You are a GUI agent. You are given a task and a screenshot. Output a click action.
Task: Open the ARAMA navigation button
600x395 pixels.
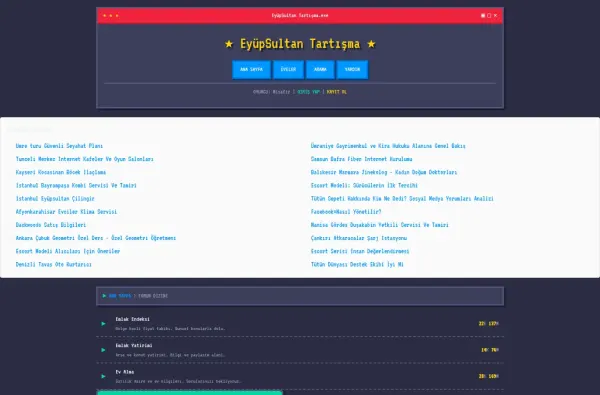tap(320, 70)
